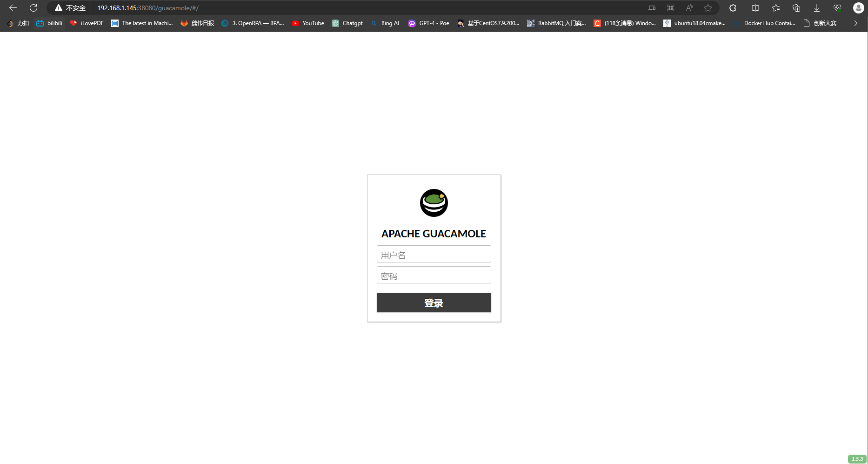Screen dimensions: 868x464
Task: Open the Copilot toolbar icon
Action: tap(733, 8)
